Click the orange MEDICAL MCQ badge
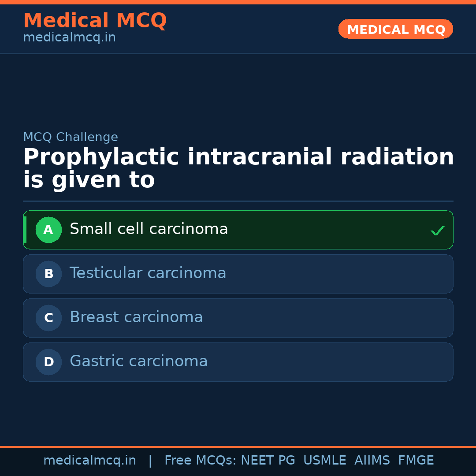Screen dimensions: 476x476 click(x=396, y=29)
